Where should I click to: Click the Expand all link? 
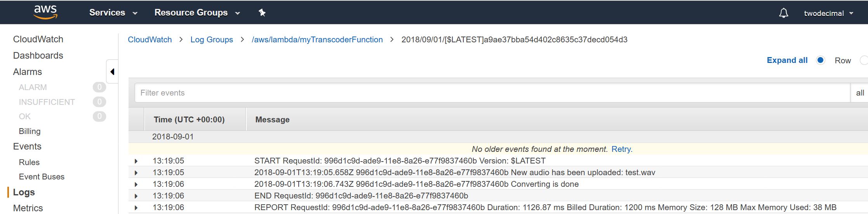point(787,60)
